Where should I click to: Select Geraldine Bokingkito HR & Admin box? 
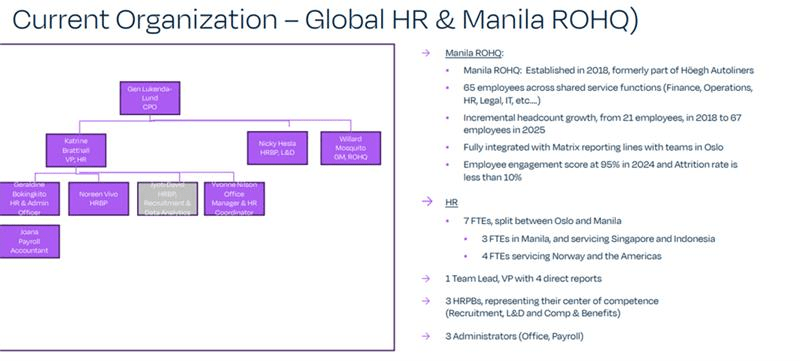coord(29,199)
